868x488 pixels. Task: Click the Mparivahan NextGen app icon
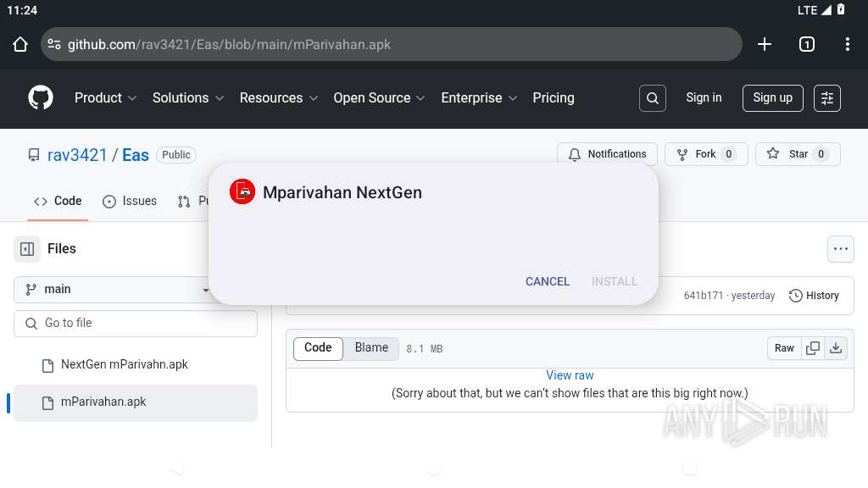pyautogui.click(x=242, y=191)
